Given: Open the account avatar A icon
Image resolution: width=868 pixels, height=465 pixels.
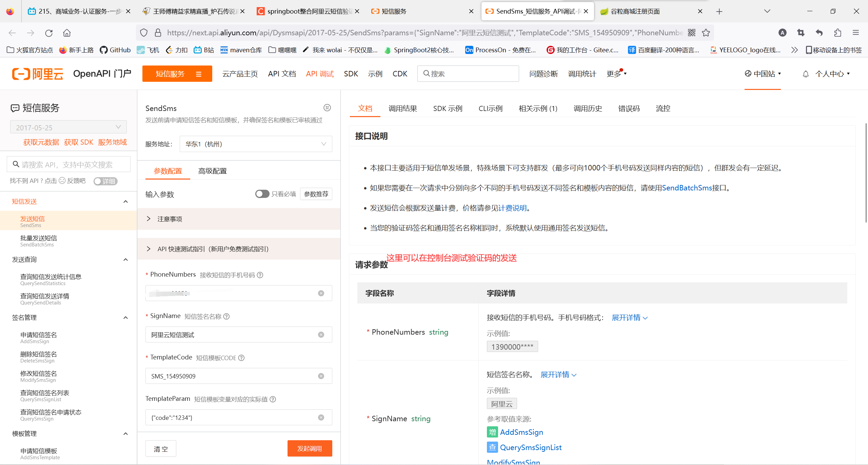Looking at the screenshot, I should 783,33.
